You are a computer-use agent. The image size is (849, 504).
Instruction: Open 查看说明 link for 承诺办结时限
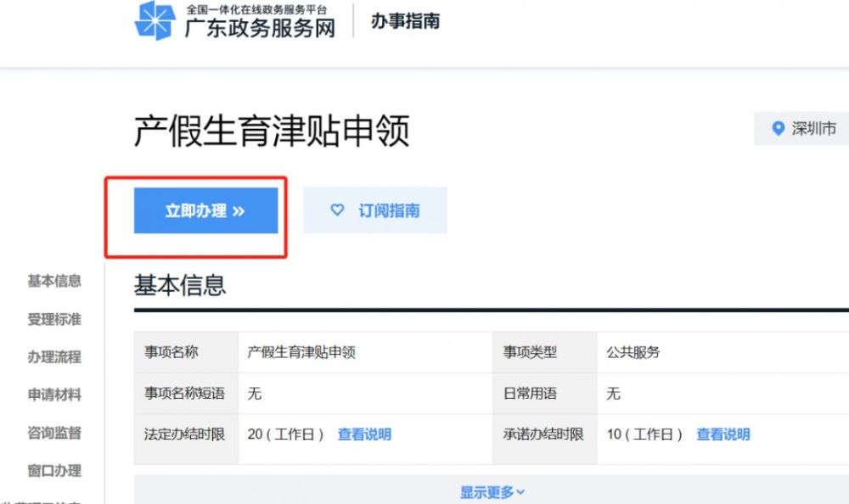tap(722, 434)
